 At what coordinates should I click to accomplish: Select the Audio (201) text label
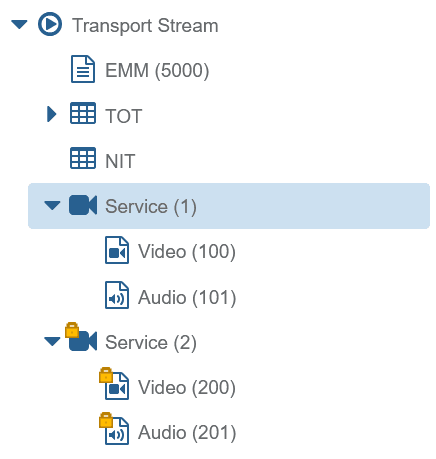187,432
